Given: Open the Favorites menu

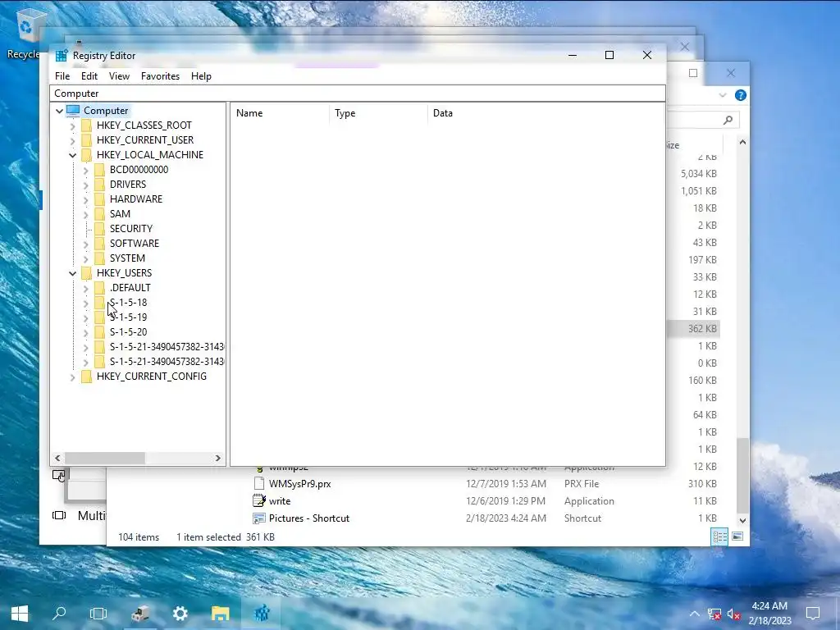Looking at the screenshot, I should click(160, 76).
